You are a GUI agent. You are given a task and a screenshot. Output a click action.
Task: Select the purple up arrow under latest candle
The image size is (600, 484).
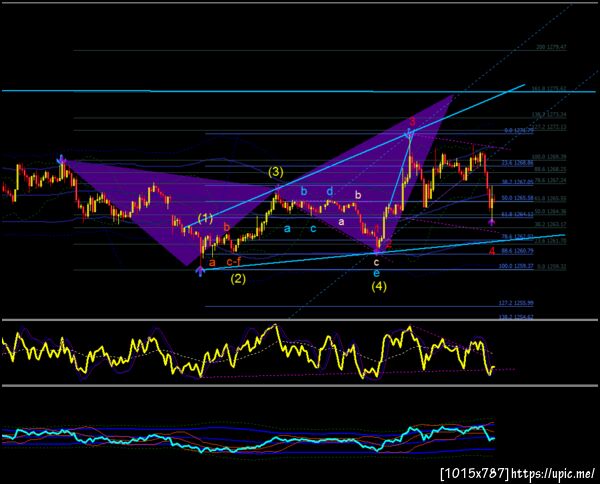(492, 222)
